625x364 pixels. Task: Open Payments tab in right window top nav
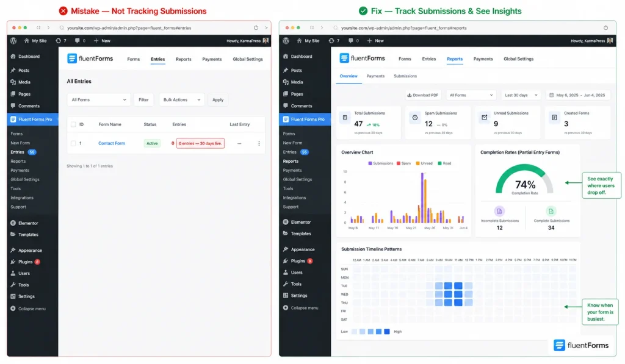pos(483,59)
